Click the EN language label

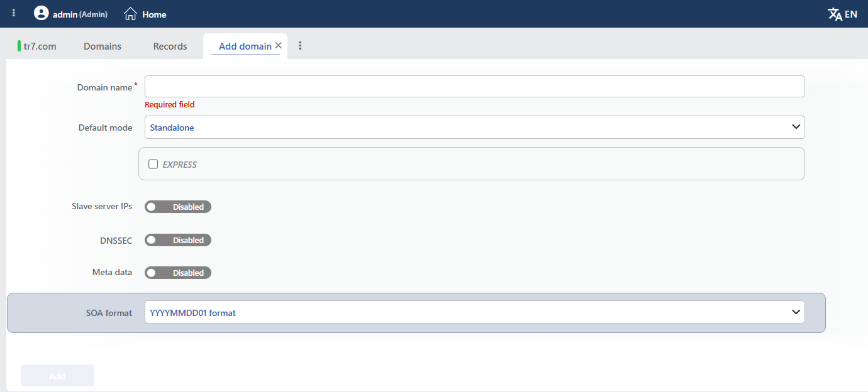coord(851,14)
